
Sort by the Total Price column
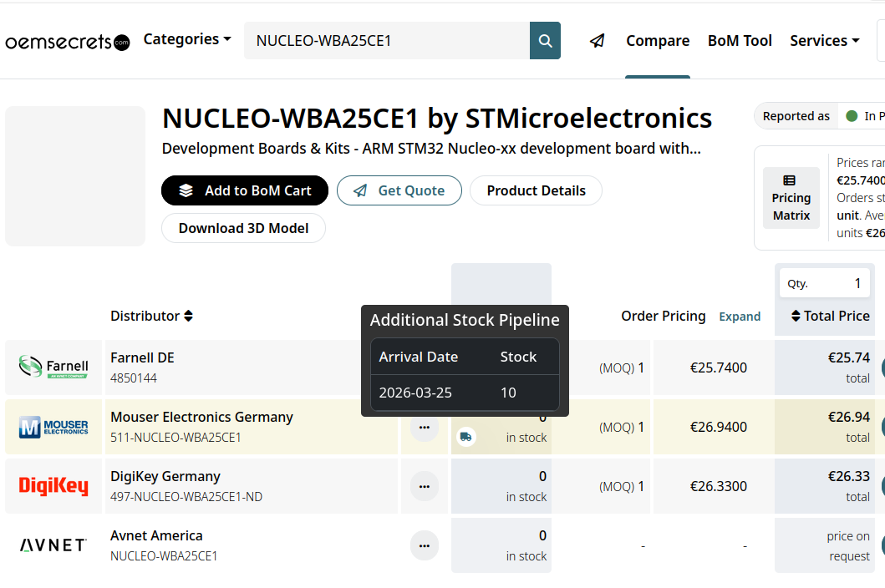tap(830, 316)
